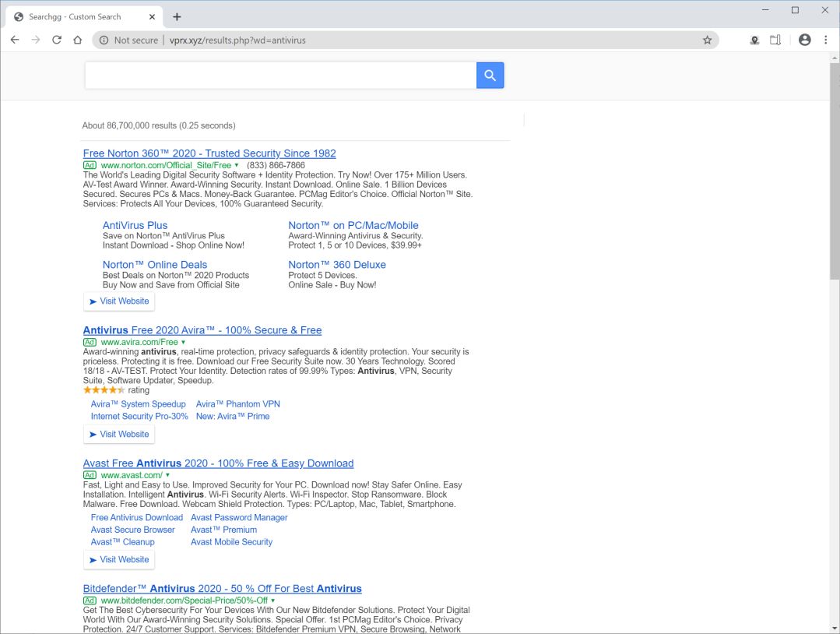The image size is (840, 634).
Task: Open the AntiVirus Plus sitelink
Action: point(135,226)
